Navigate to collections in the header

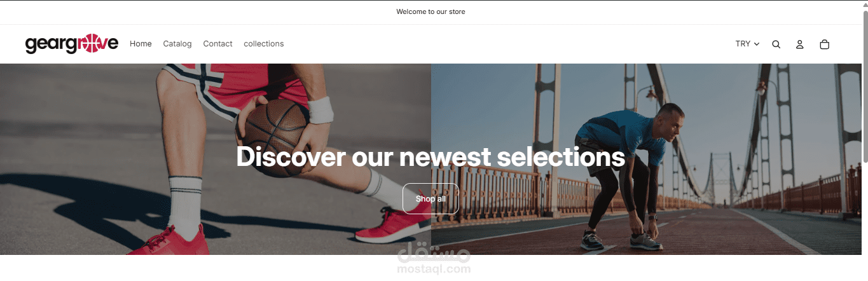[x=264, y=44]
